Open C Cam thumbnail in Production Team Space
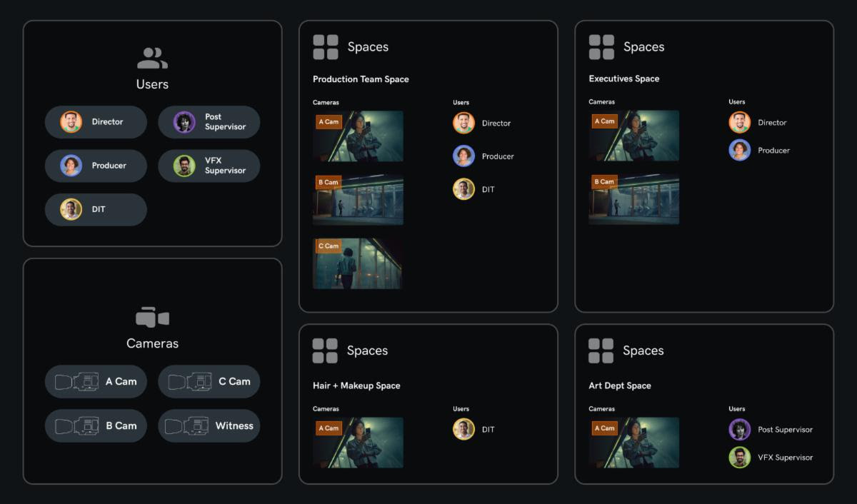The image size is (857, 504). pyautogui.click(x=357, y=263)
